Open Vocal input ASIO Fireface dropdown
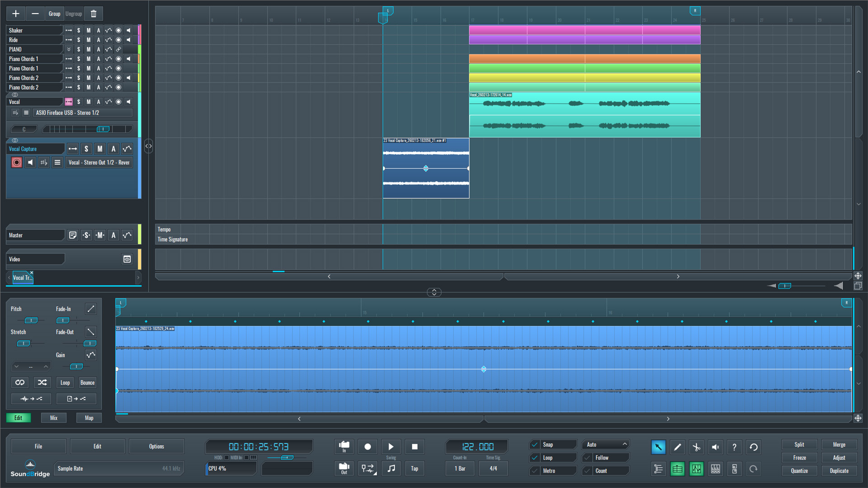Screen dimensions: 868x488 [x=83, y=113]
